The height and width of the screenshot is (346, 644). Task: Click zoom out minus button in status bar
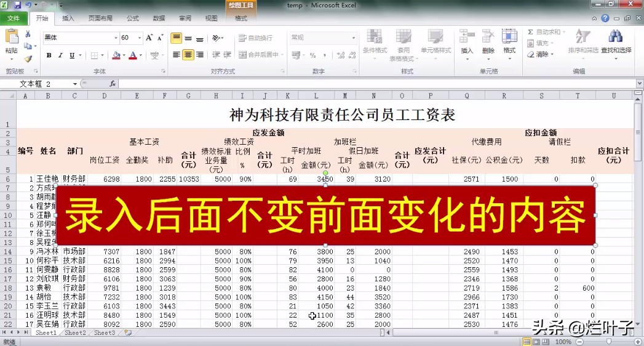579,342
